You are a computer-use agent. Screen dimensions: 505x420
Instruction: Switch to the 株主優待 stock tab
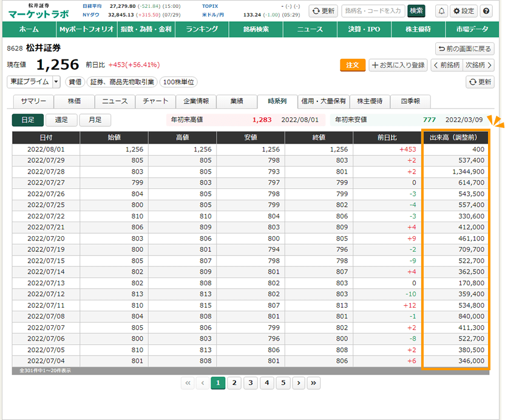[x=370, y=101]
